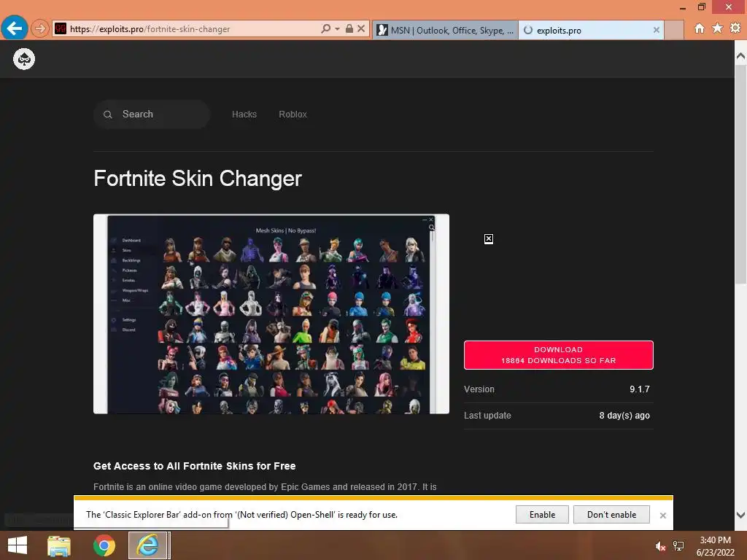Click Enable on the add-on notification
Viewport: 747px width, 560px height.
coord(542,515)
